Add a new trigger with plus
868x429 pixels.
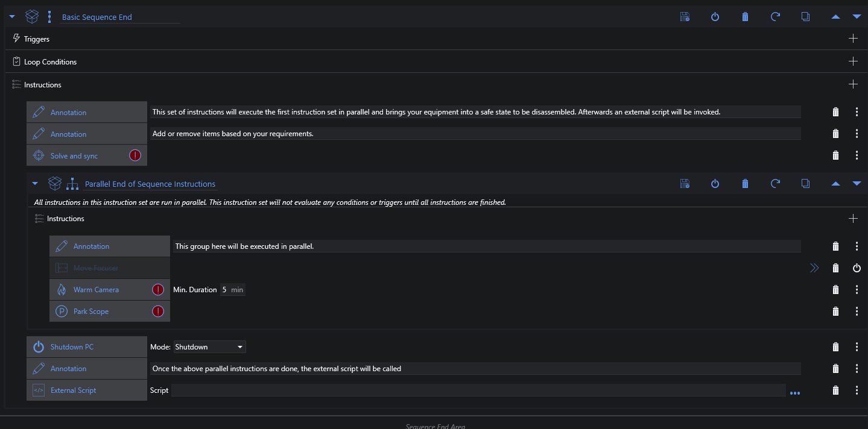tap(853, 39)
